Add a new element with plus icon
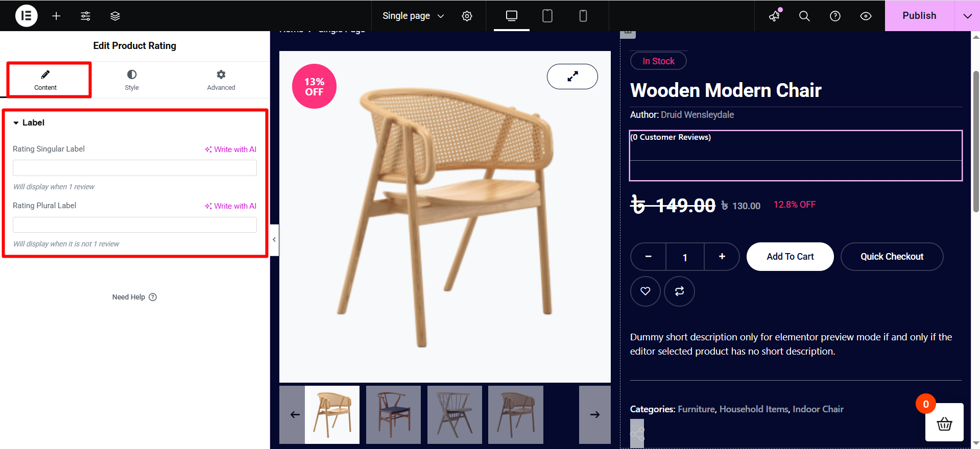Image resolution: width=980 pixels, height=449 pixels. click(56, 16)
